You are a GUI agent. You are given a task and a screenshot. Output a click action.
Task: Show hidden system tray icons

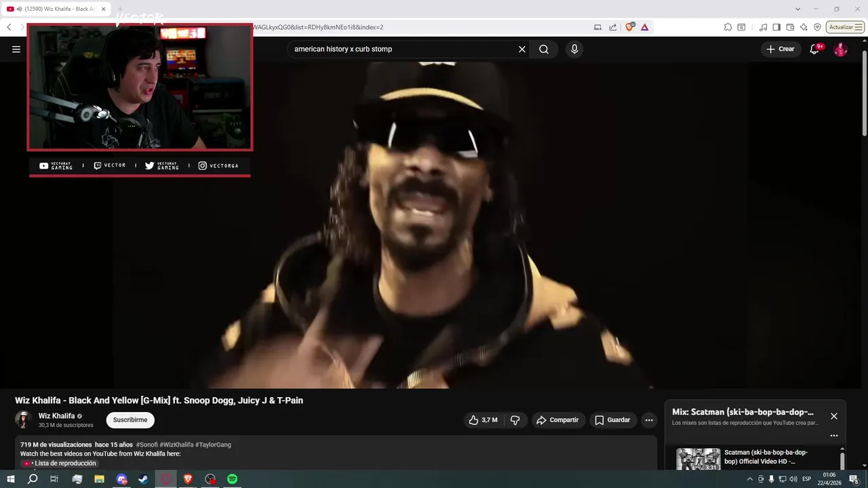click(x=749, y=479)
